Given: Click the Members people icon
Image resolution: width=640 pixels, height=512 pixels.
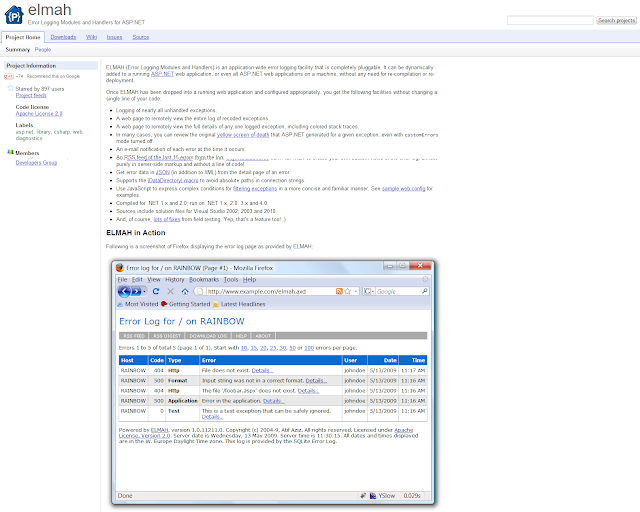Looking at the screenshot, I should tap(11, 152).
